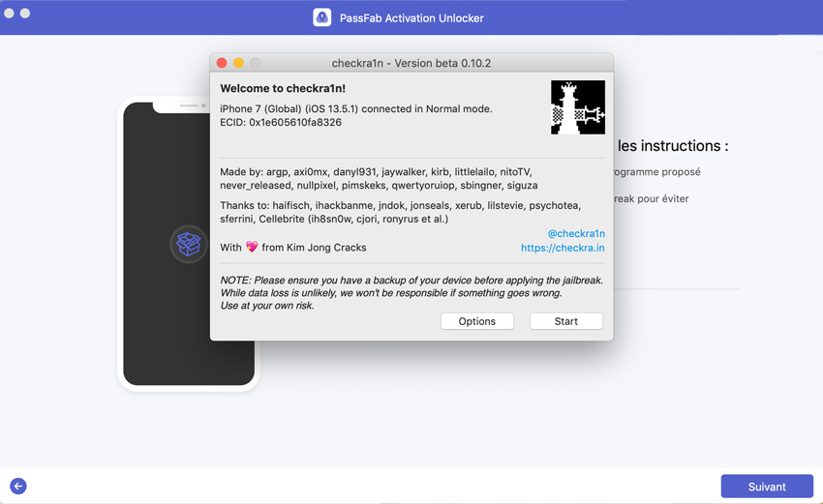Click the "Welcome to checkra1n!" heading

point(283,88)
